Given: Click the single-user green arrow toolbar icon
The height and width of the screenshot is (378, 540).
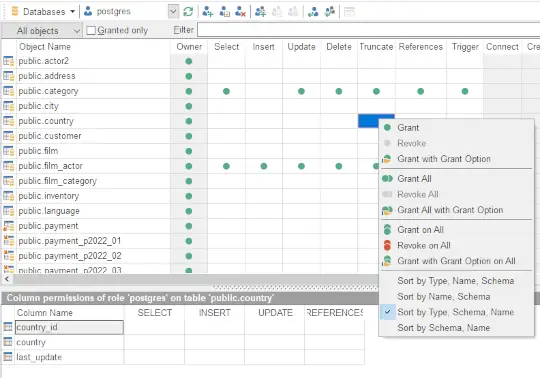Looking at the screenshot, I should (313, 12).
